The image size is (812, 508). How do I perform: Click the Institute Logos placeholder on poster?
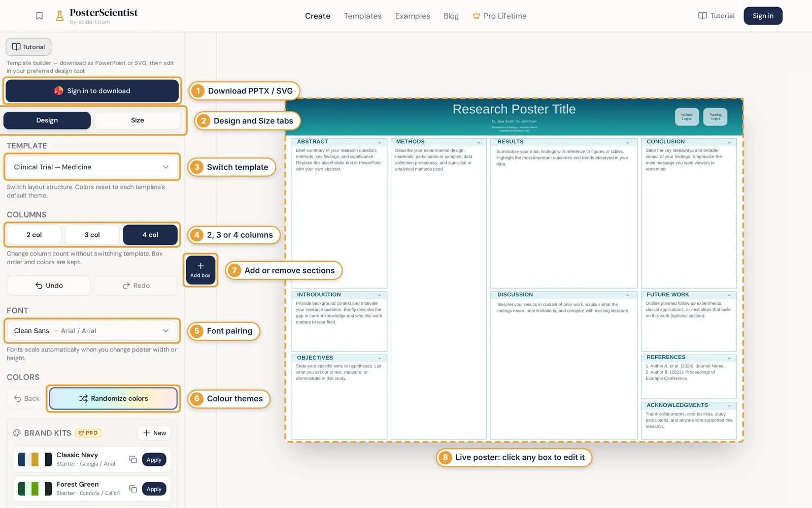click(687, 117)
